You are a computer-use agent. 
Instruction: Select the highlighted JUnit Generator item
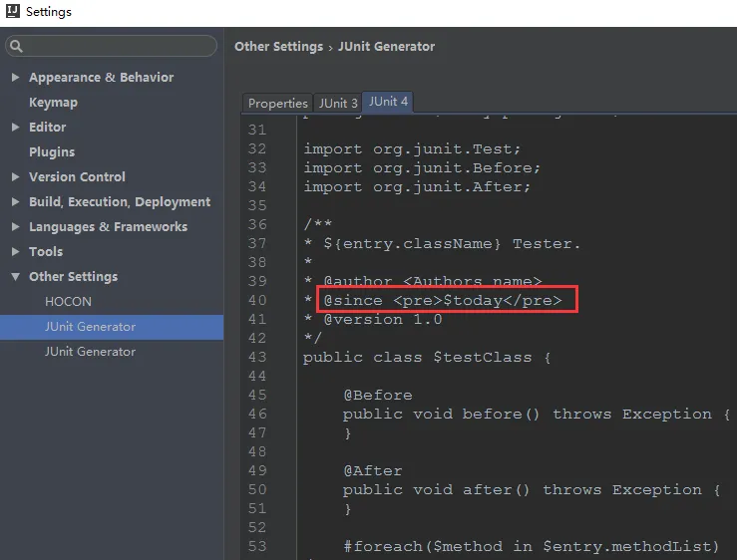(x=90, y=327)
